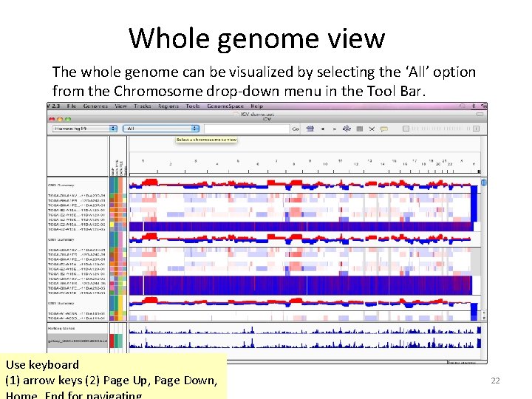
Task: Click the yellow popup behavior speech bubble icon
Action: (x=384, y=129)
